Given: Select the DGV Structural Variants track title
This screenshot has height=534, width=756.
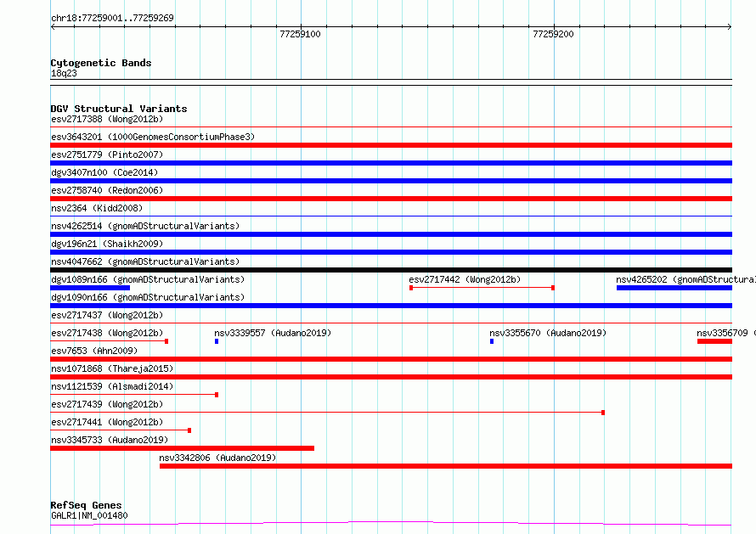Looking at the screenshot, I should pyautogui.click(x=119, y=109).
